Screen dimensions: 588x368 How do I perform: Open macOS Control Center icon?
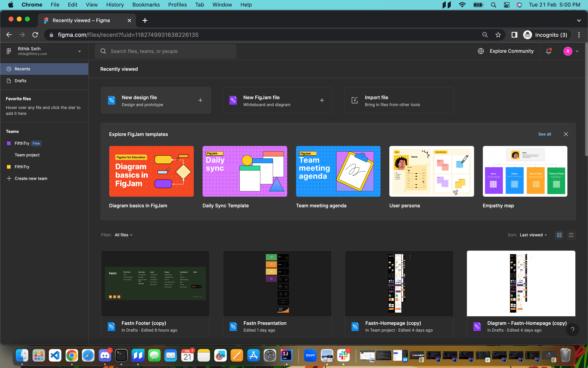pos(507,5)
